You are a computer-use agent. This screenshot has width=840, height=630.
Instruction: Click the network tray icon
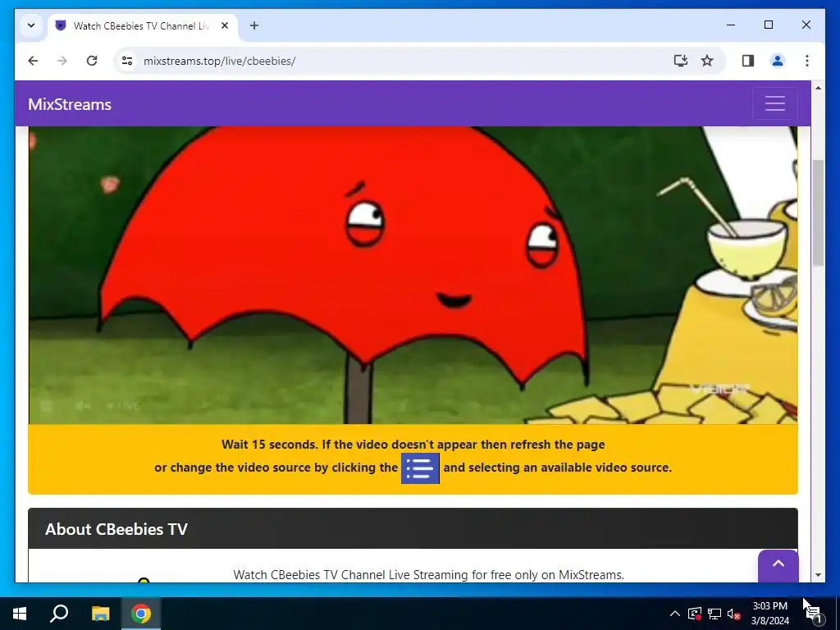click(x=714, y=614)
